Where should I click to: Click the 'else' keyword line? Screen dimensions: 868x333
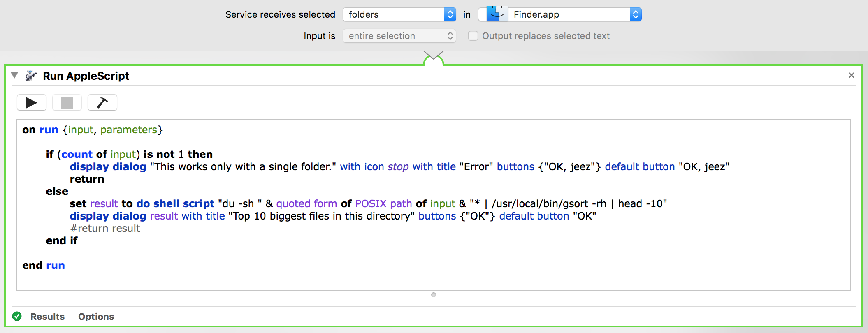[x=57, y=191]
